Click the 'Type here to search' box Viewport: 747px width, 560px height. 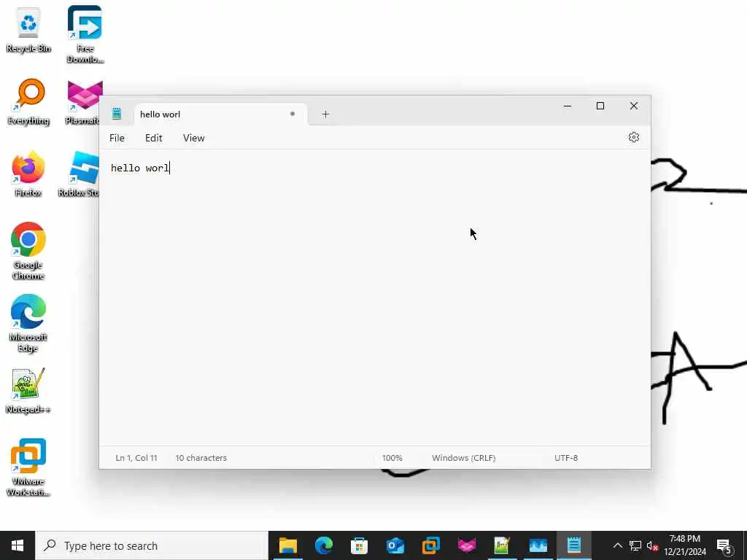[152, 545]
